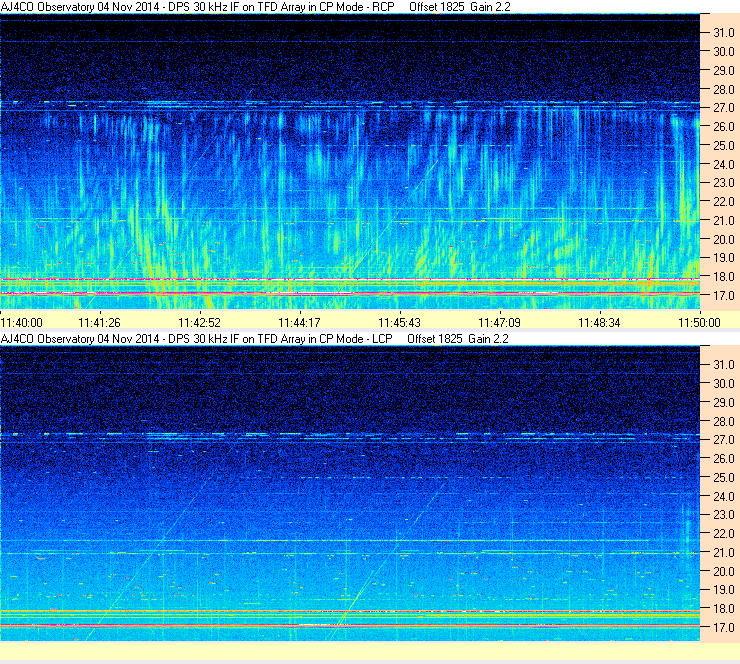Click the 11:45:43 time label
740x664 pixels.
pyautogui.click(x=399, y=323)
